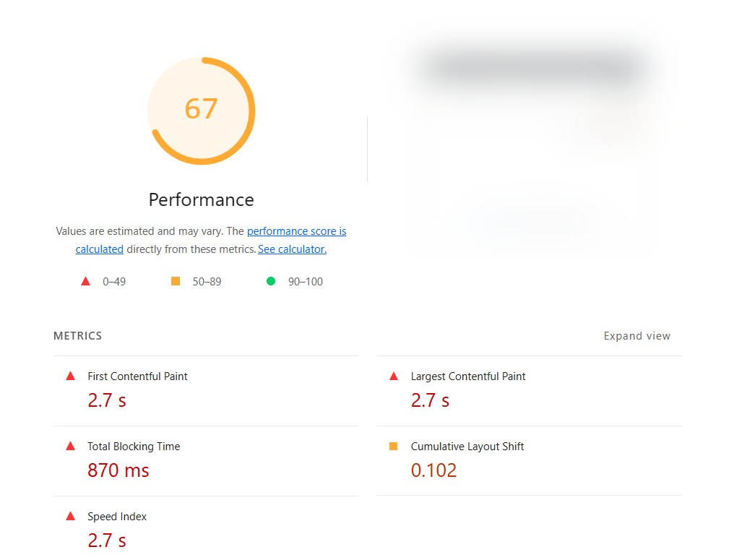Open the See calculator link
Image resolution: width=734 pixels, height=560 pixels.
tap(292, 249)
